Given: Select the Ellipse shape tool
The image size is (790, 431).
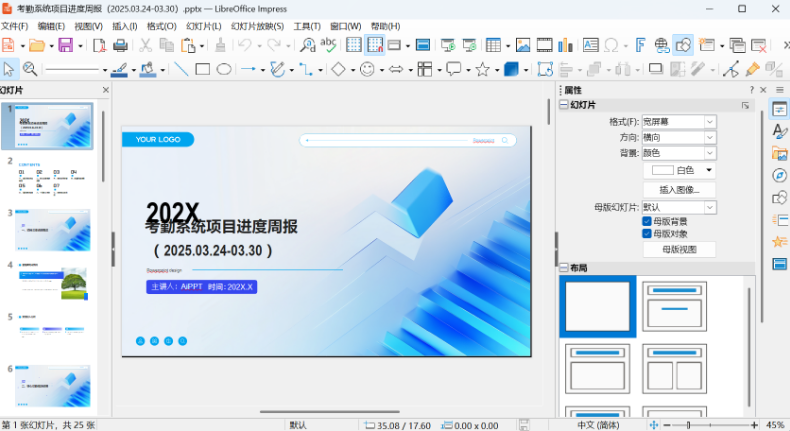Looking at the screenshot, I should coord(224,69).
